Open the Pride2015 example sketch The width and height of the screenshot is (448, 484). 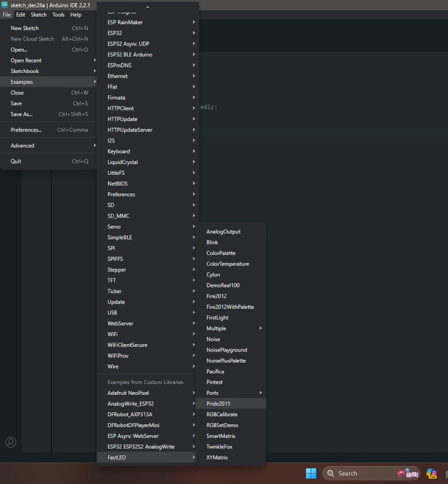(x=219, y=404)
